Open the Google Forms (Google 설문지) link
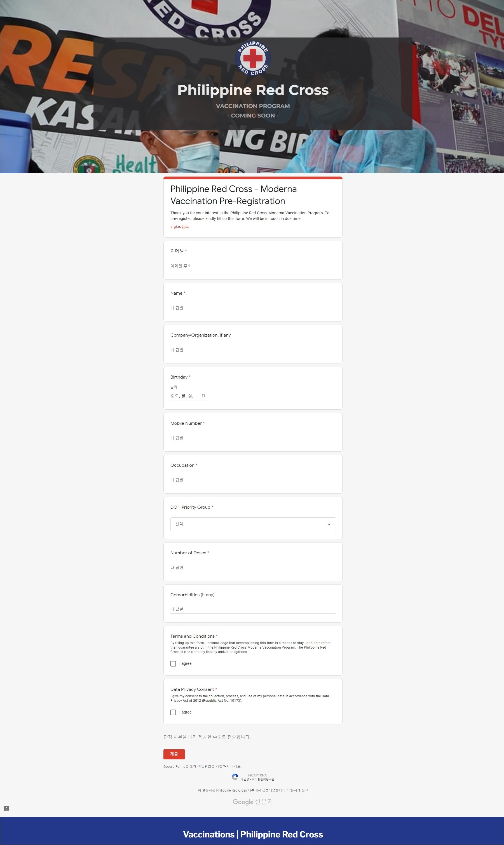504x845 pixels. [253, 802]
